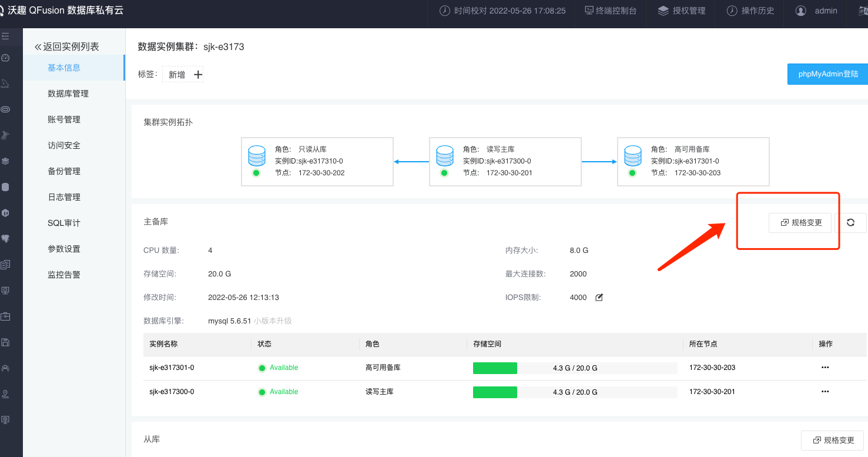Screen dimensions: 868x457
Task: Open the location pin icon in sidebar
Action: (x=5, y=394)
